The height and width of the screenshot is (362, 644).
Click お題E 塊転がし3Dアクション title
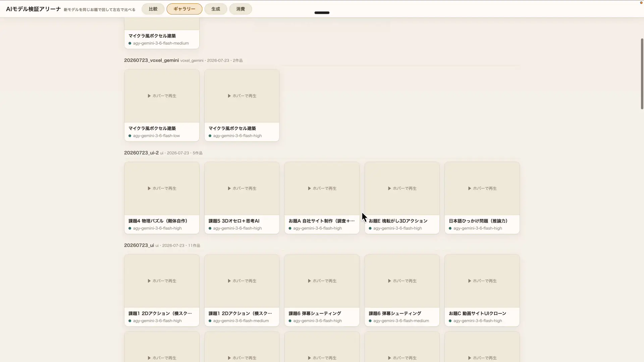(398, 221)
